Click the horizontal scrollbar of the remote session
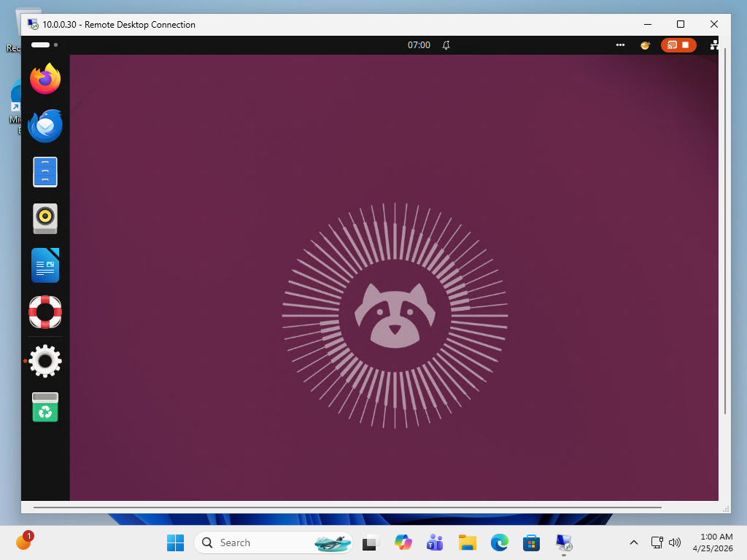This screenshot has width=747, height=560. [x=347, y=507]
